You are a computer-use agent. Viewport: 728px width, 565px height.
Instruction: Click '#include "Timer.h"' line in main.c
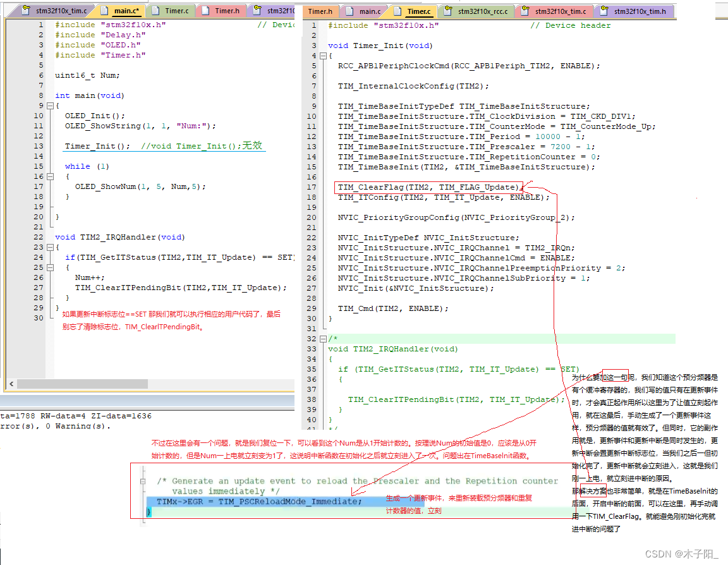click(100, 55)
